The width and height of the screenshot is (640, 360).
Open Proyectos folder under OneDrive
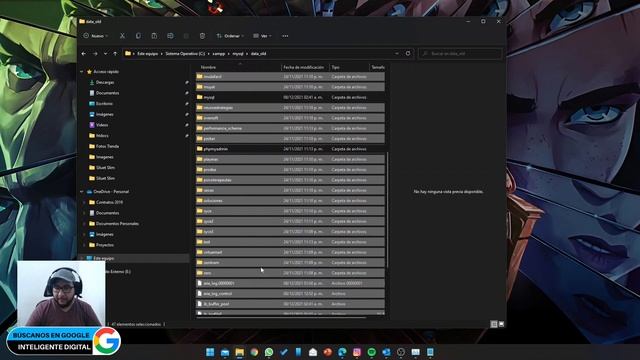pos(105,245)
